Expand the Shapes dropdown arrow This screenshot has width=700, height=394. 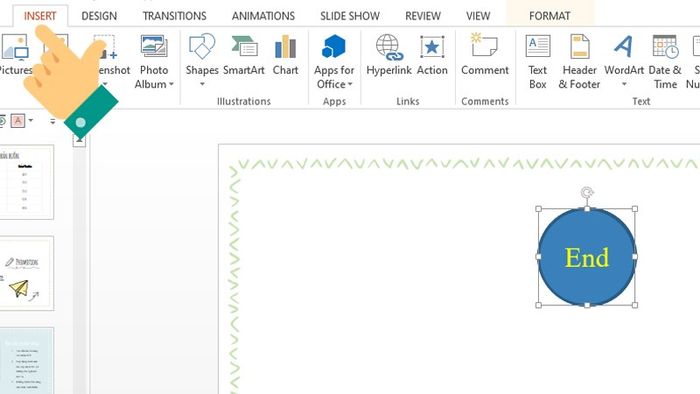[202, 84]
